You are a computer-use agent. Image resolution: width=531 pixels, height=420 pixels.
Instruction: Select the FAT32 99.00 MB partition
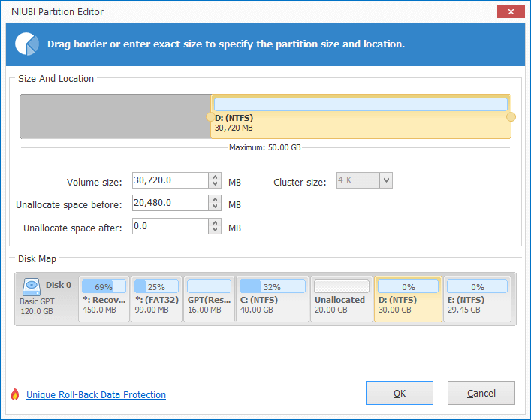point(156,299)
